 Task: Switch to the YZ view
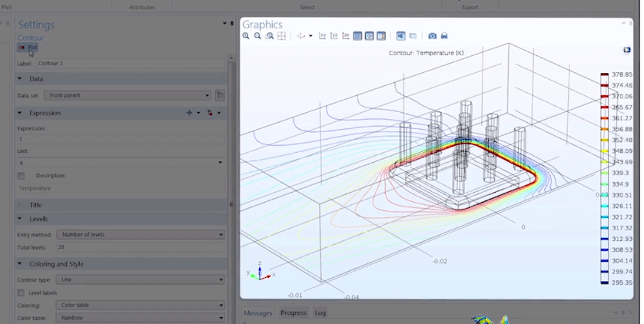334,36
